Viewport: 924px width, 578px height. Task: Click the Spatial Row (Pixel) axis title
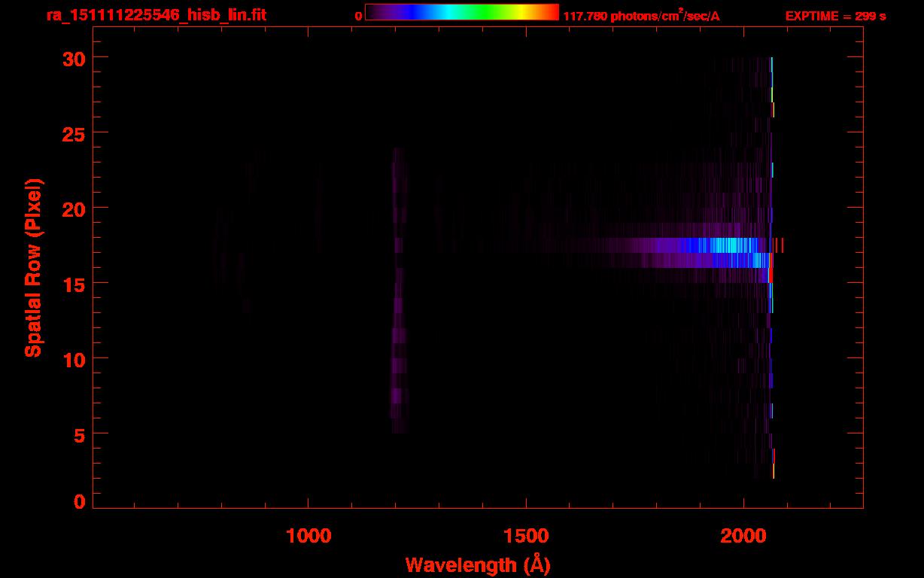32,267
